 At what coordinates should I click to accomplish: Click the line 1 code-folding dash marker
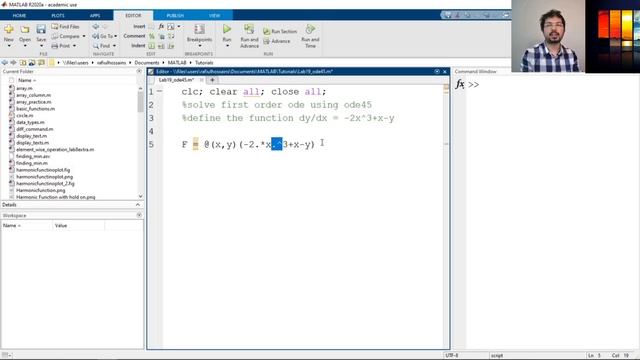pyautogui.click(x=159, y=91)
